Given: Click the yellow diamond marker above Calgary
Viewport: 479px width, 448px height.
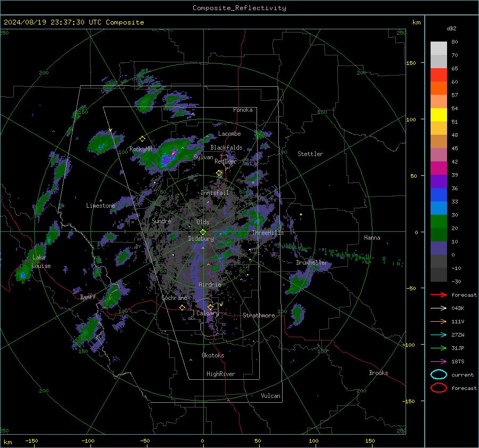Looking at the screenshot, I should (210, 307).
